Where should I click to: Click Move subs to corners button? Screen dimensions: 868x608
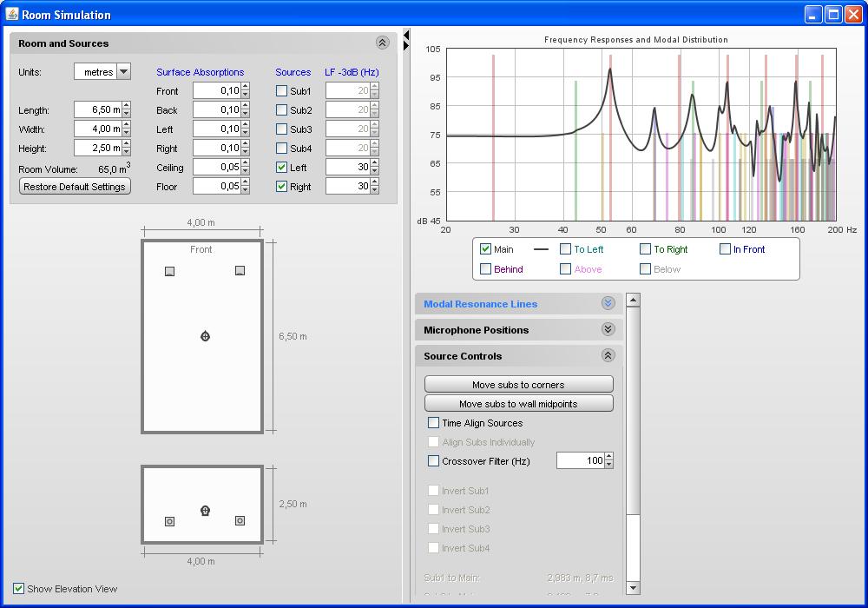click(518, 385)
